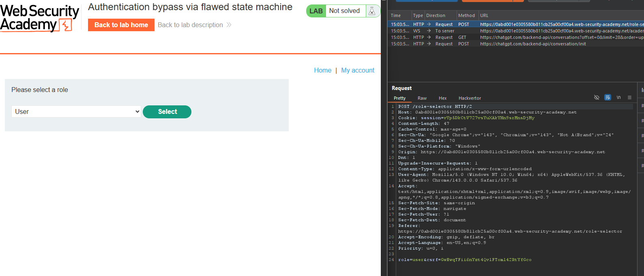This screenshot has height=276, width=644.
Task: Click the Priority: u=0, i line
Action: coord(421,248)
